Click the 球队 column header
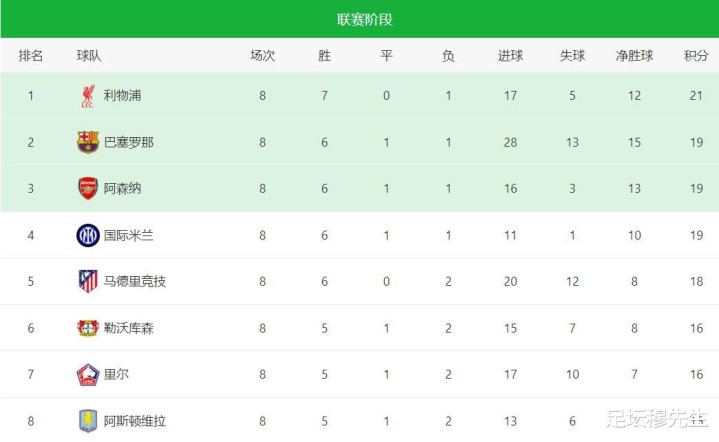The image size is (719, 442). tap(89, 56)
